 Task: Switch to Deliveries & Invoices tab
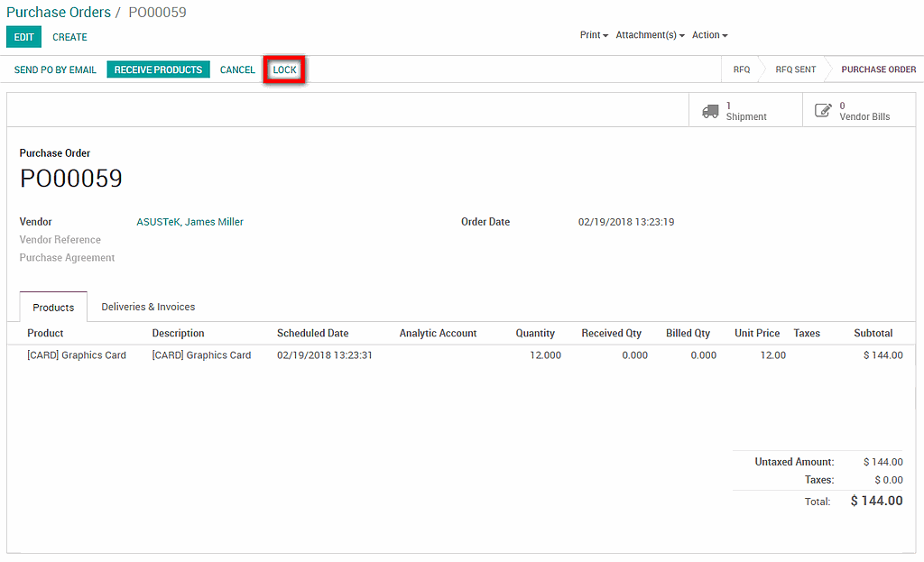[x=148, y=307]
